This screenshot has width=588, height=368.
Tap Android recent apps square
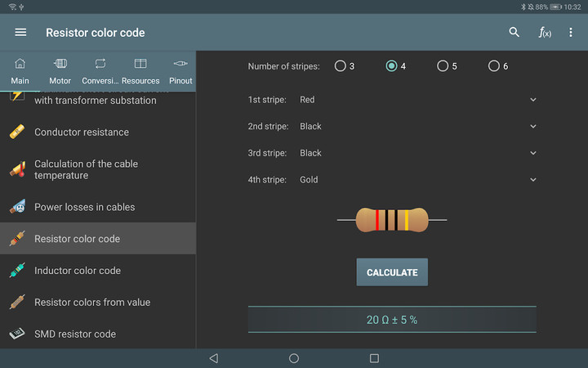(x=374, y=358)
